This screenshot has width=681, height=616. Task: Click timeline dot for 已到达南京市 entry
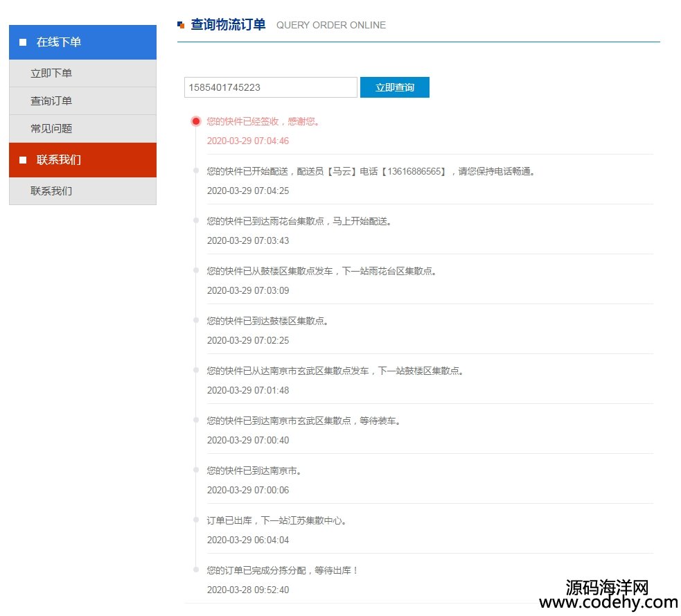[x=196, y=470]
